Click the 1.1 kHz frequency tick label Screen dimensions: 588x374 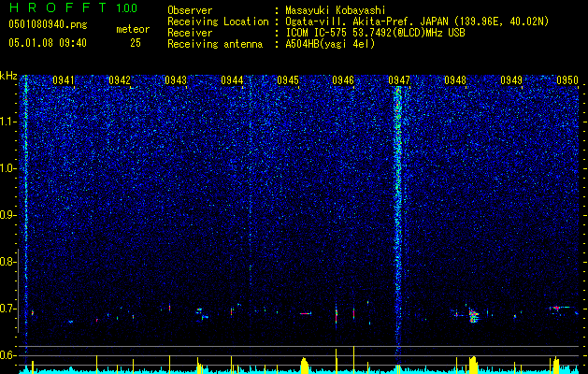[x=8, y=122]
